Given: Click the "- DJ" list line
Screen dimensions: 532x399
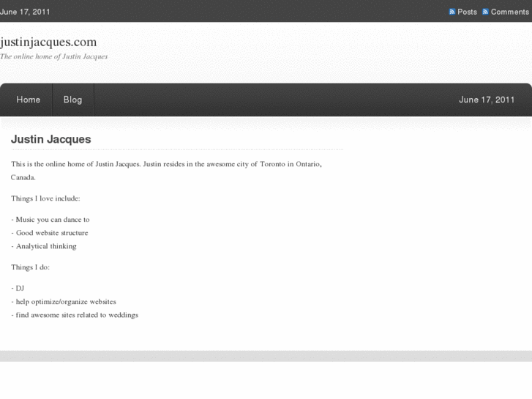Looking at the screenshot, I should [x=18, y=288].
